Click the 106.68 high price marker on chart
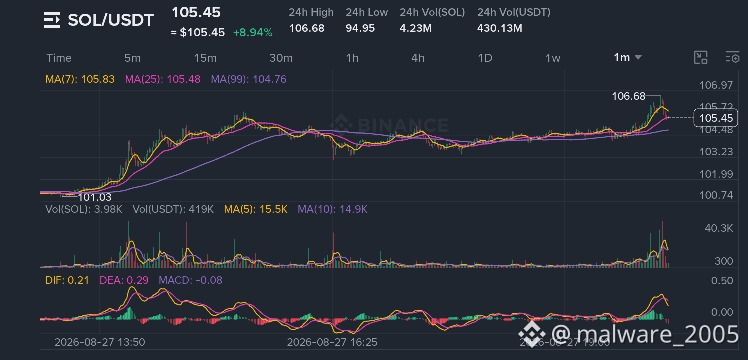The image size is (748, 360). [x=628, y=96]
